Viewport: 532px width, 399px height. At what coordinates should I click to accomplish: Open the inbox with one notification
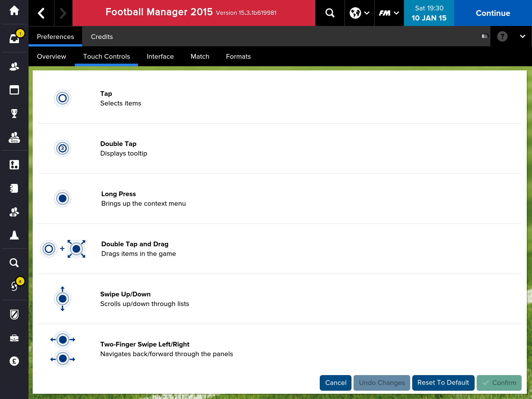click(x=14, y=38)
